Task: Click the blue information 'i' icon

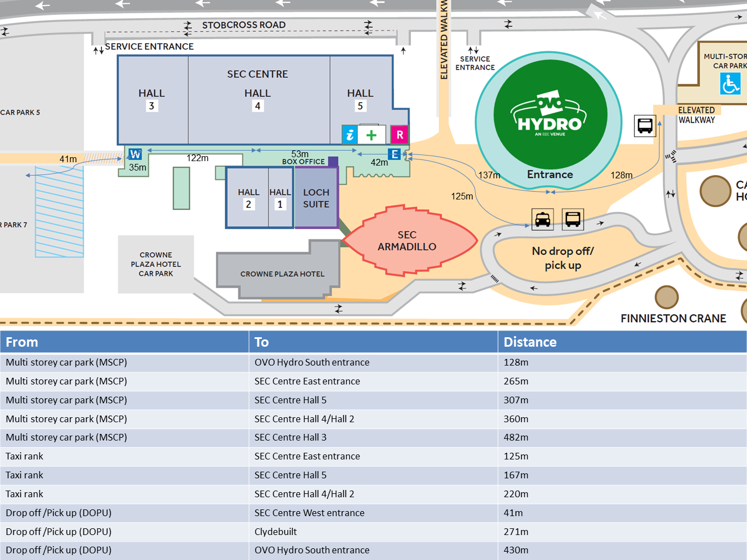Action: click(x=350, y=134)
